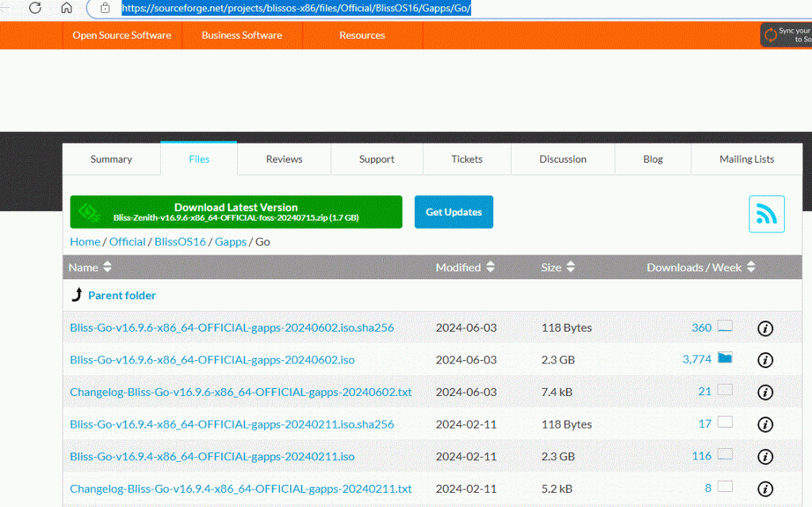812x507 pixels.
Task: Sort files by Size column
Action: pyautogui.click(x=557, y=267)
